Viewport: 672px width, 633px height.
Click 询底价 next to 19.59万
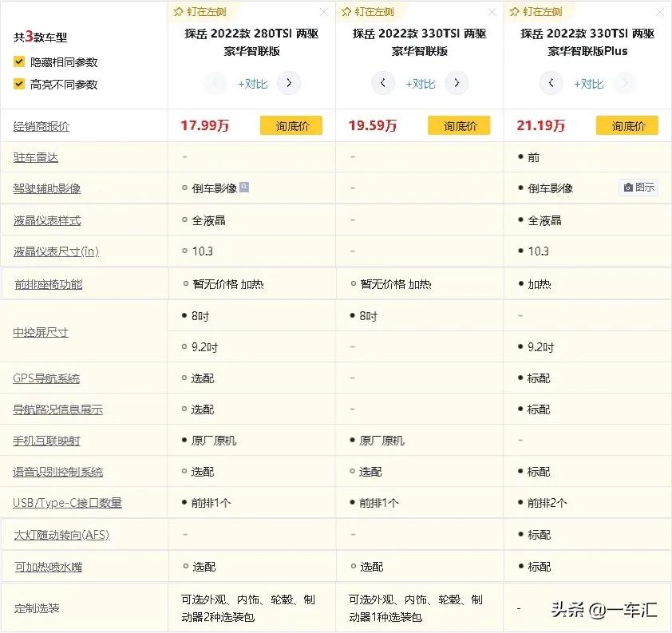click(x=459, y=125)
